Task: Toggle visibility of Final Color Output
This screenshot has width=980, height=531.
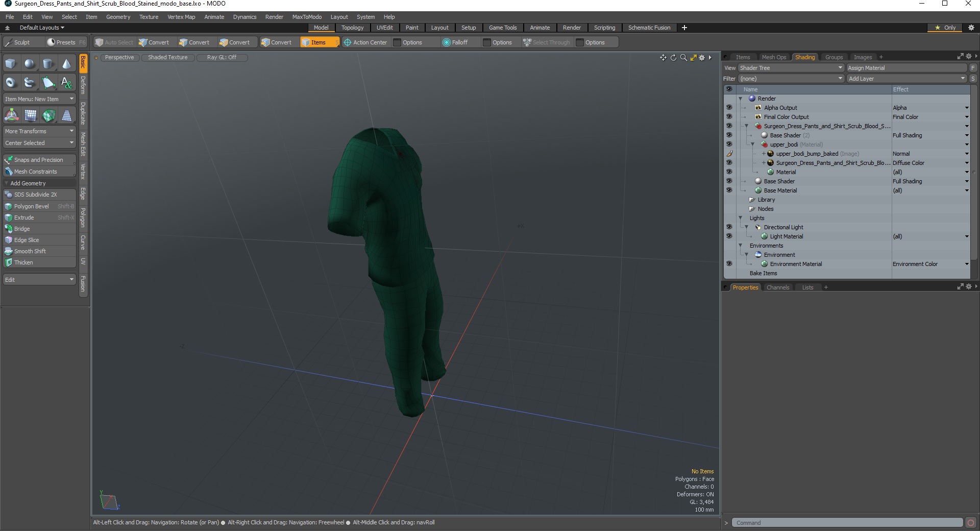Action: [729, 117]
